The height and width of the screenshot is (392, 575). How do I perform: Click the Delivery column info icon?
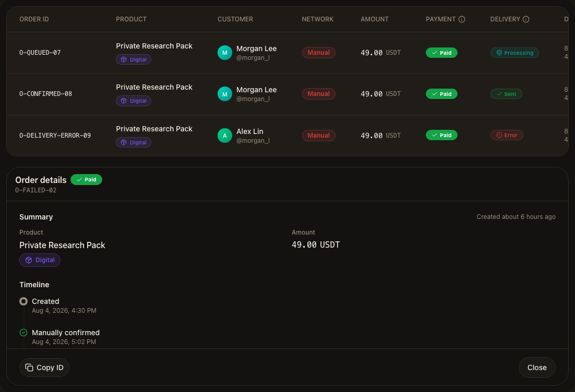[526, 19]
